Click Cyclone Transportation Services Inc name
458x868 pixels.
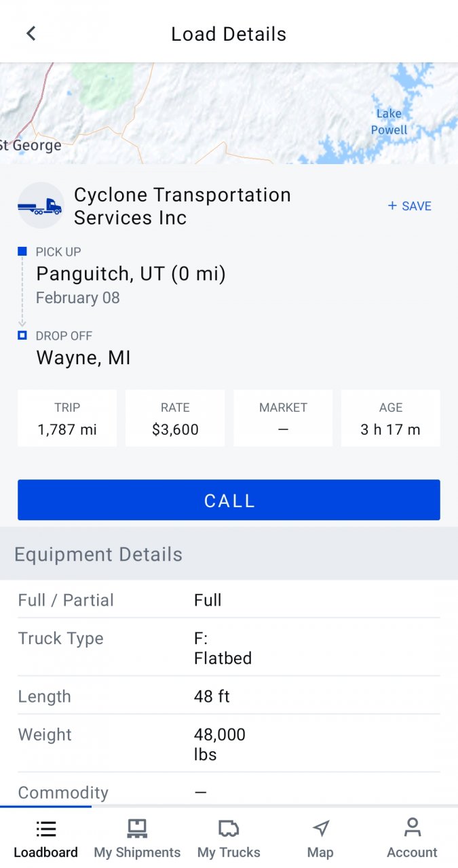click(x=183, y=206)
